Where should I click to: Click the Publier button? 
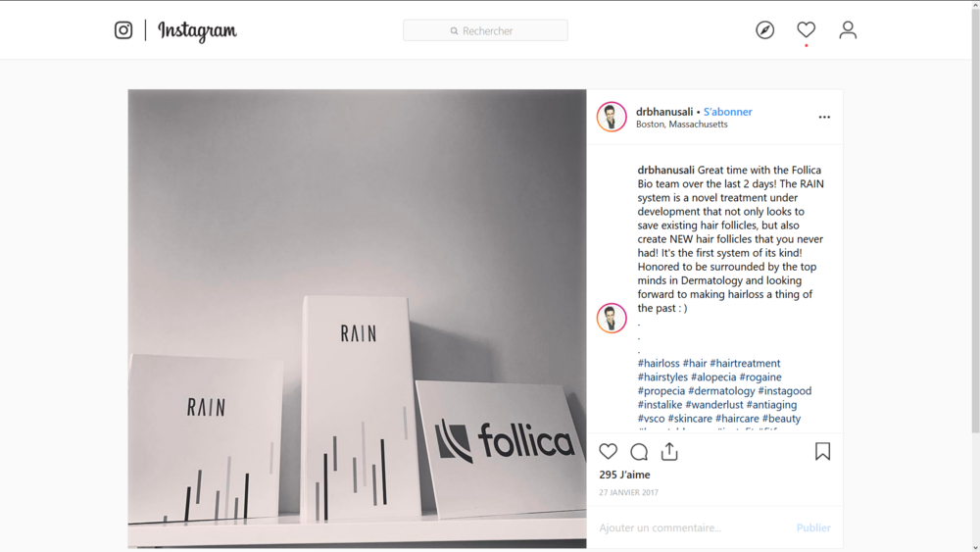(813, 527)
